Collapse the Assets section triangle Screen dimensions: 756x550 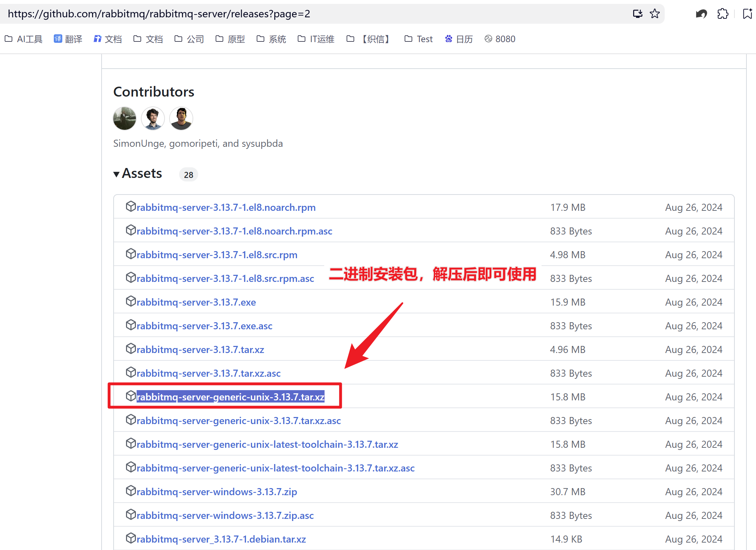point(116,174)
